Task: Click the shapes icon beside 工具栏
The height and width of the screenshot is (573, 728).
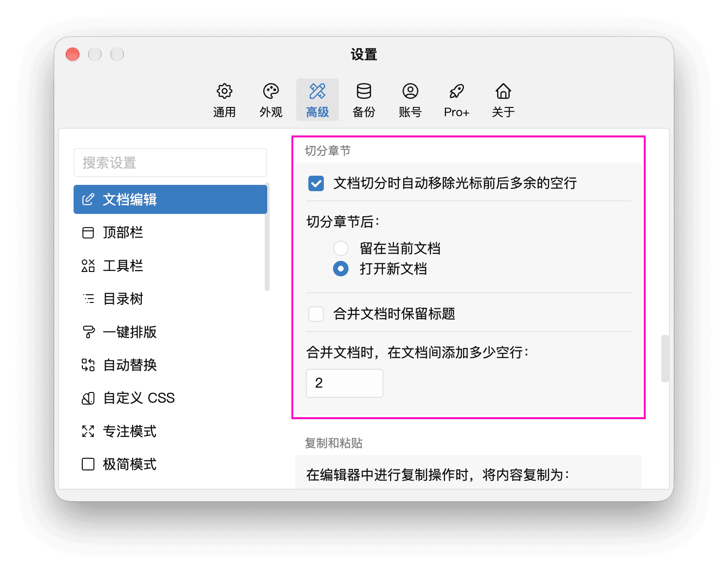Action: tap(88, 266)
